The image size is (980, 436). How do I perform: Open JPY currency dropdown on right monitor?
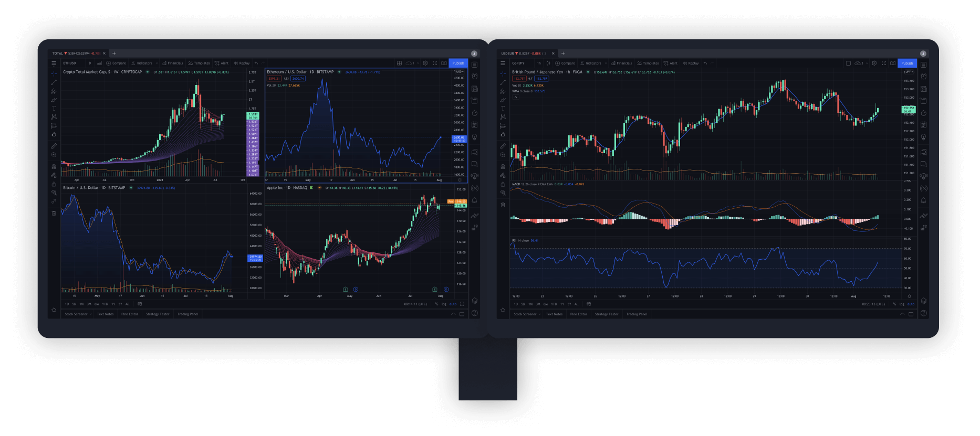tap(909, 72)
